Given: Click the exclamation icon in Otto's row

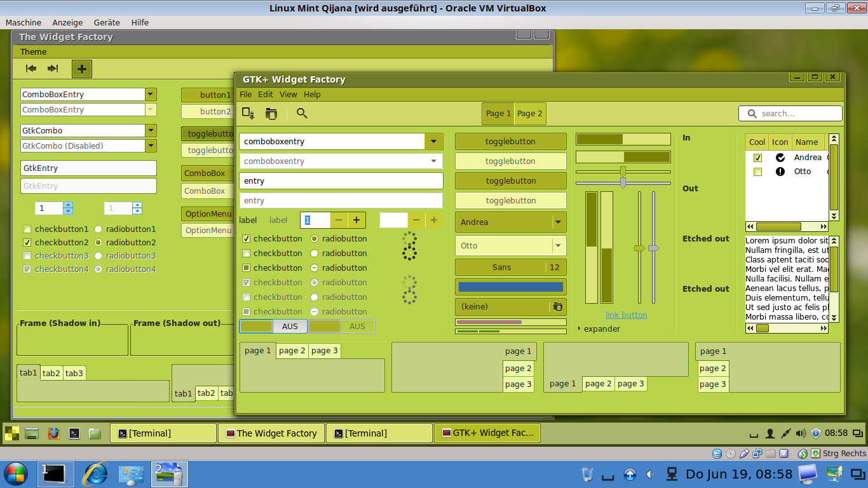Looking at the screenshot, I should (780, 172).
